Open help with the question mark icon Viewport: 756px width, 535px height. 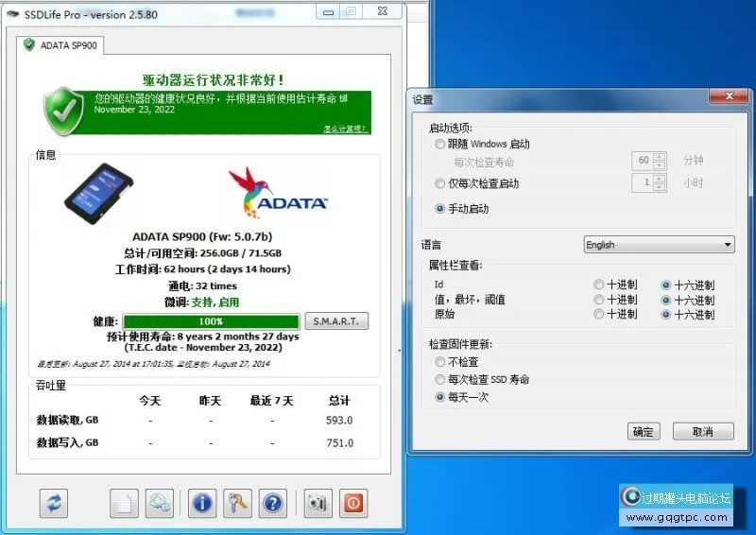click(272, 503)
